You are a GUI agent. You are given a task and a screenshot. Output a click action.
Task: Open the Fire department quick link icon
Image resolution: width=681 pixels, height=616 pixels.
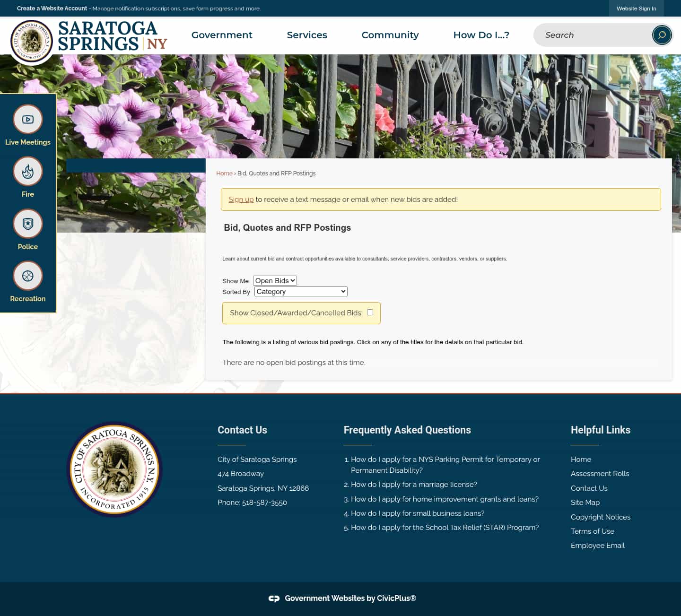pos(28,171)
